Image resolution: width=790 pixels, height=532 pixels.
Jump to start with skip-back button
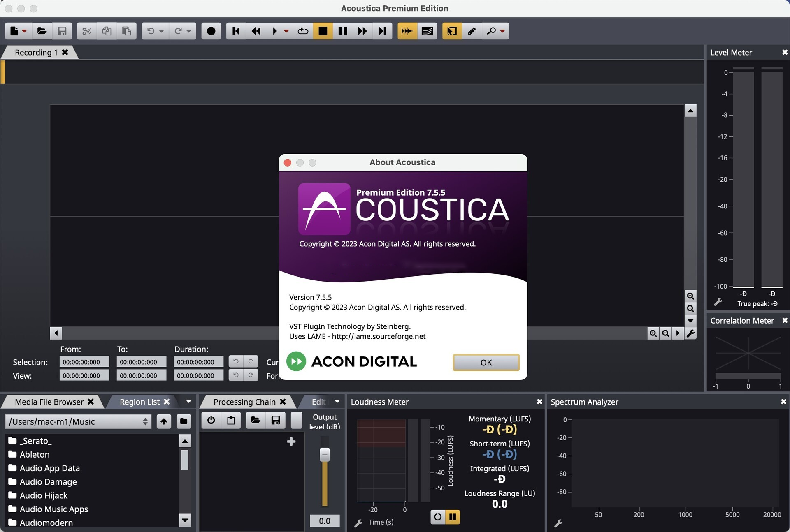tap(236, 31)
